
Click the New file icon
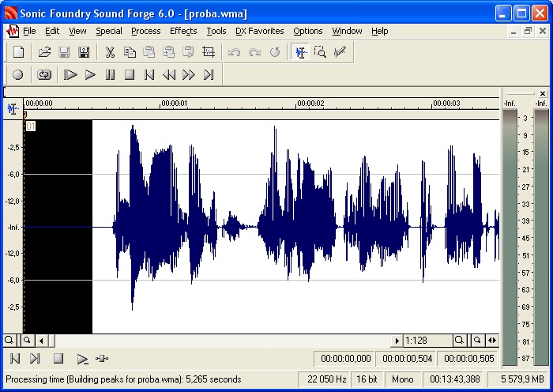point(19,52)
